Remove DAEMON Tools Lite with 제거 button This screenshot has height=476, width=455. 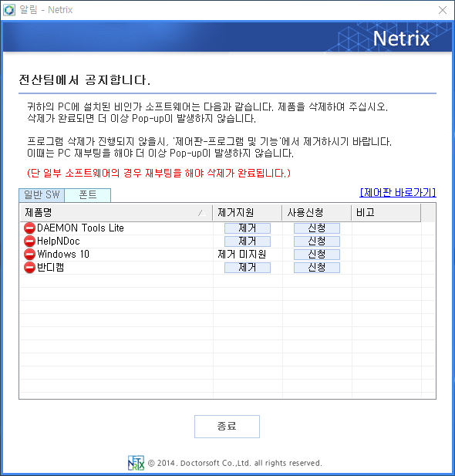pyautogui.click(x=248, y=228)
